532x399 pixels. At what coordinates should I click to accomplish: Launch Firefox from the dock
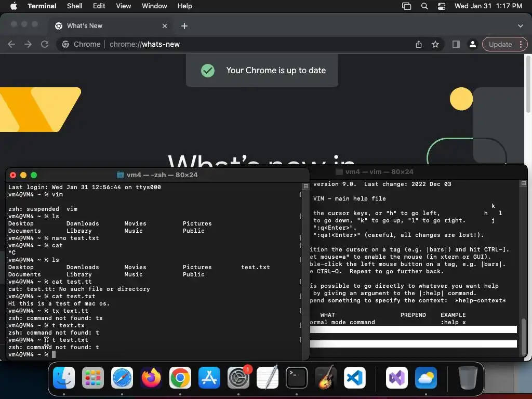[151, 378]
